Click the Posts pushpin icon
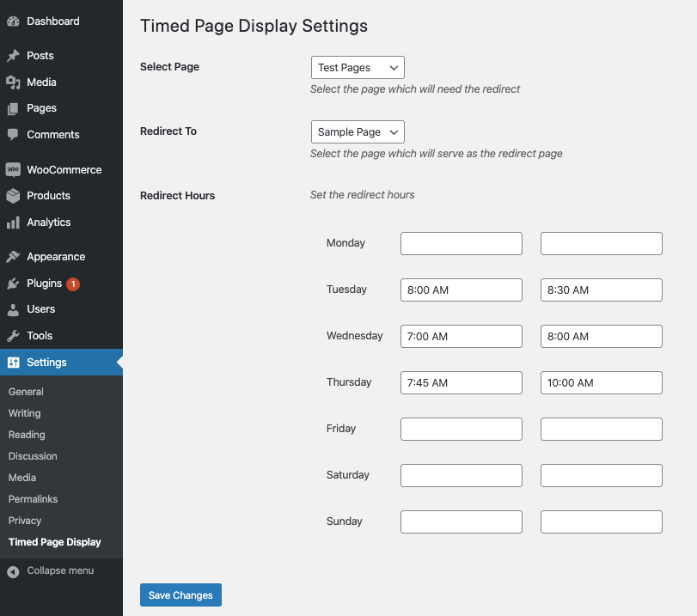Image resolution: width=697 pixels, height=616 pixels. [13, 56]
